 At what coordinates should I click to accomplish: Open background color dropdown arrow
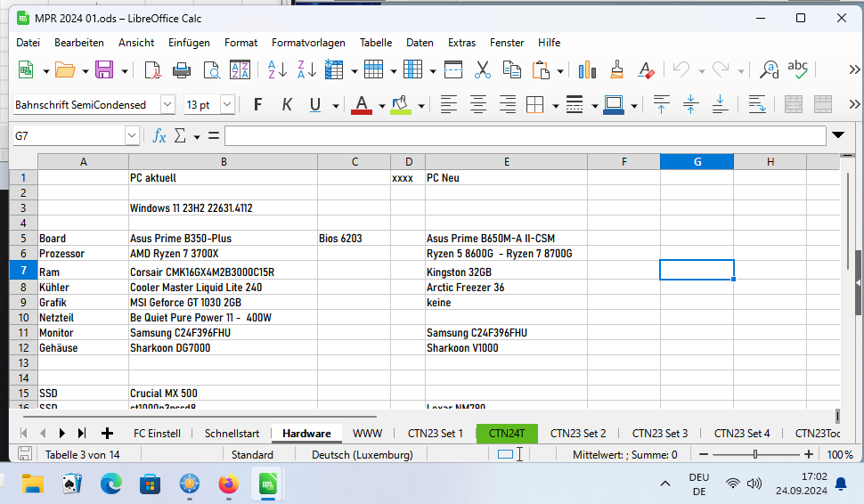click(x=421, y=105)
